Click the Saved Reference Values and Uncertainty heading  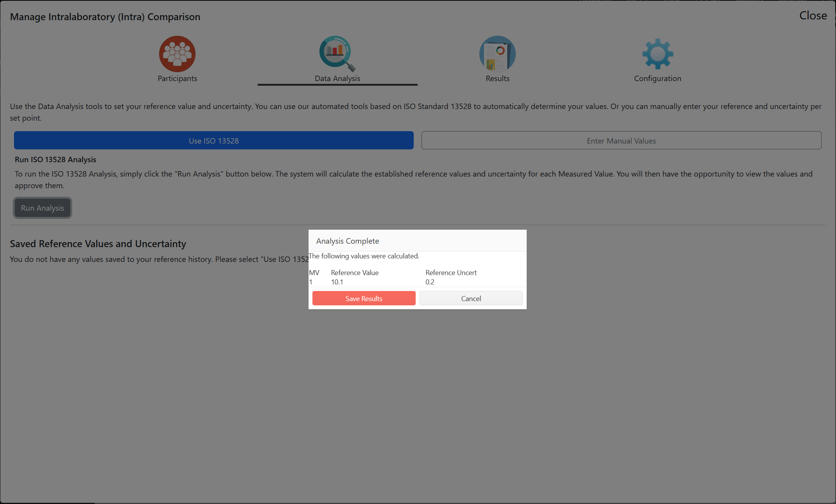point(98,244)
